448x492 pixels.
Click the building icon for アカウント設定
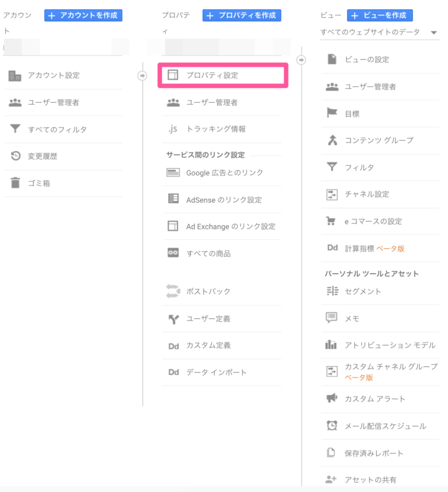(x=15, y=76)
